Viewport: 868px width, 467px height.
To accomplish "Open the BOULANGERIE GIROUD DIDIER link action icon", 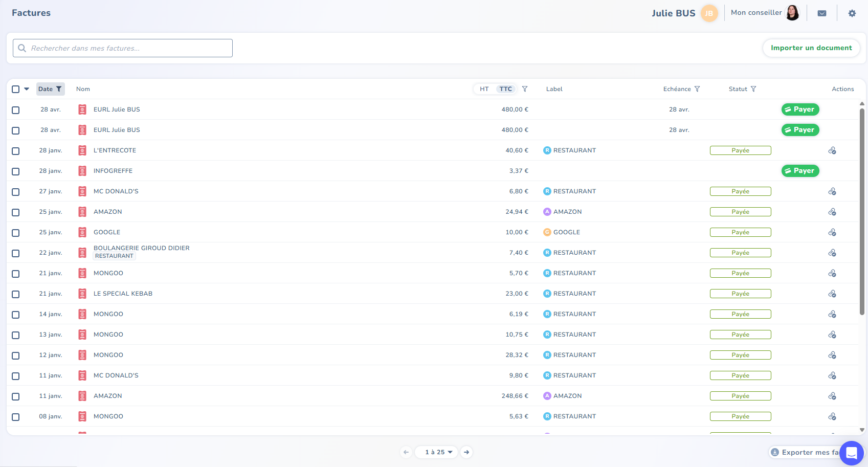I will (x=832, y=253).
